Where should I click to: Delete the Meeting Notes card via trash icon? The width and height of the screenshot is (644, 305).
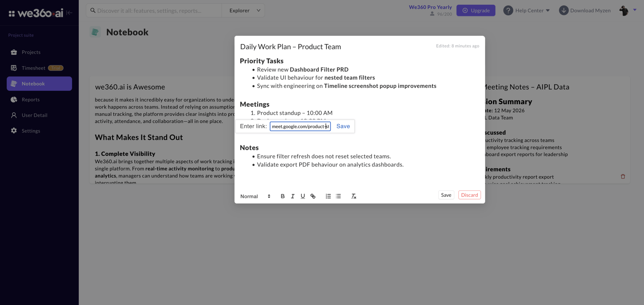(x=623, y=176)
